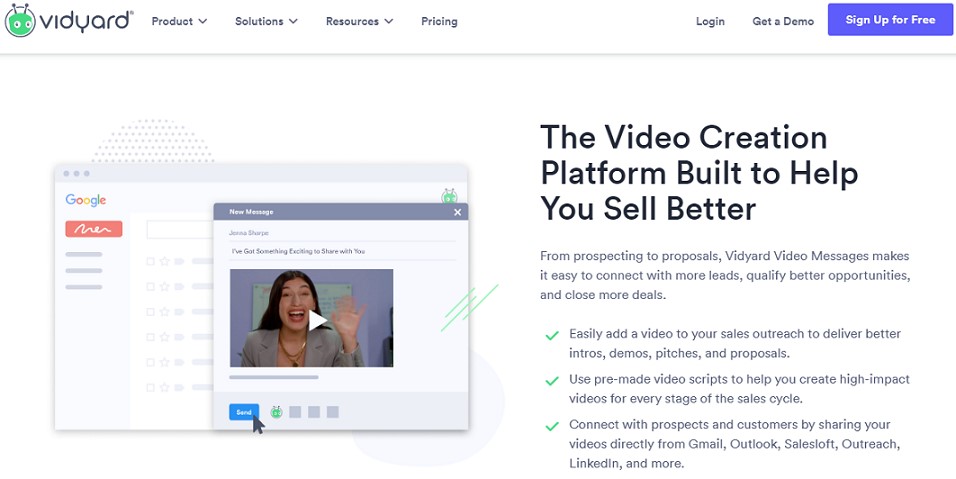Click Get a Demo link
Screen dimensions: 956x479
click(x=783, y=21)
